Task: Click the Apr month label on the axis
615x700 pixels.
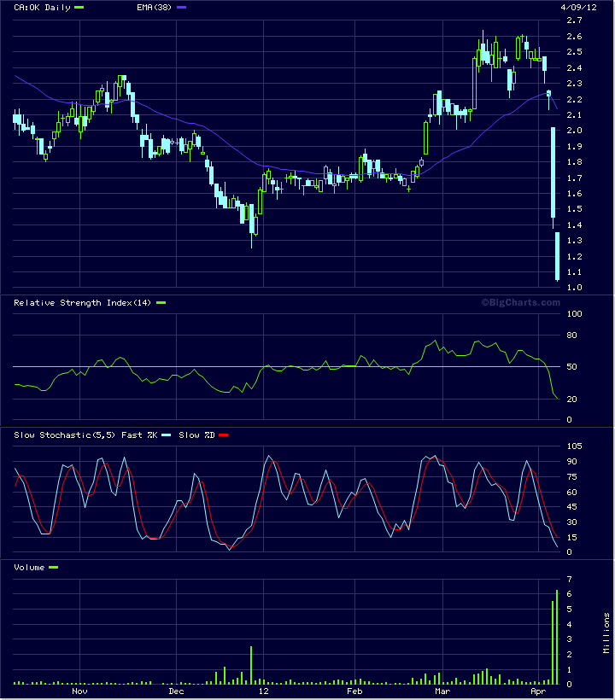Action: pyautogui.click(x=538, y=691)
